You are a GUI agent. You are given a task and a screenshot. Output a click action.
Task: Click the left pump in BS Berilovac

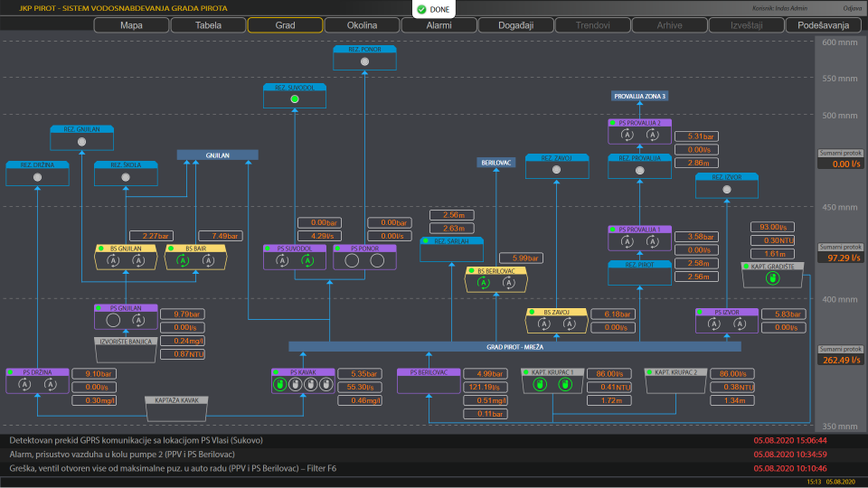click(483, 283)
